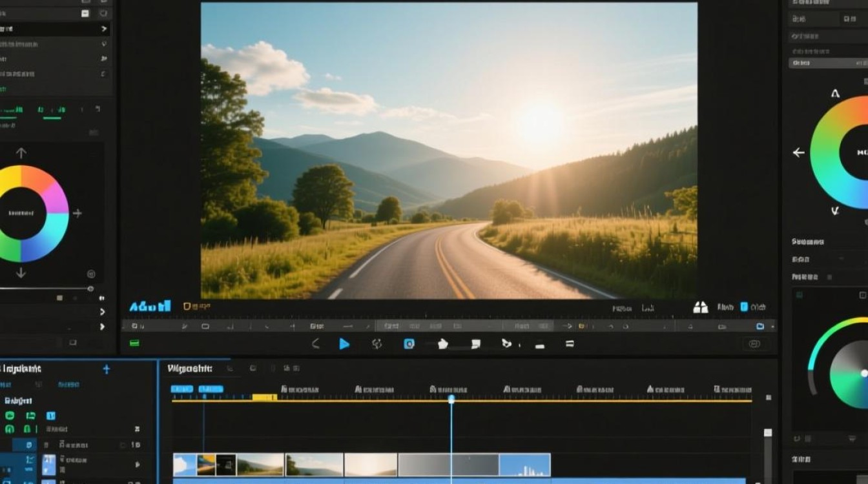
Task: Open the blue folder icon below the preview
Action: click(x=760, y=327)
